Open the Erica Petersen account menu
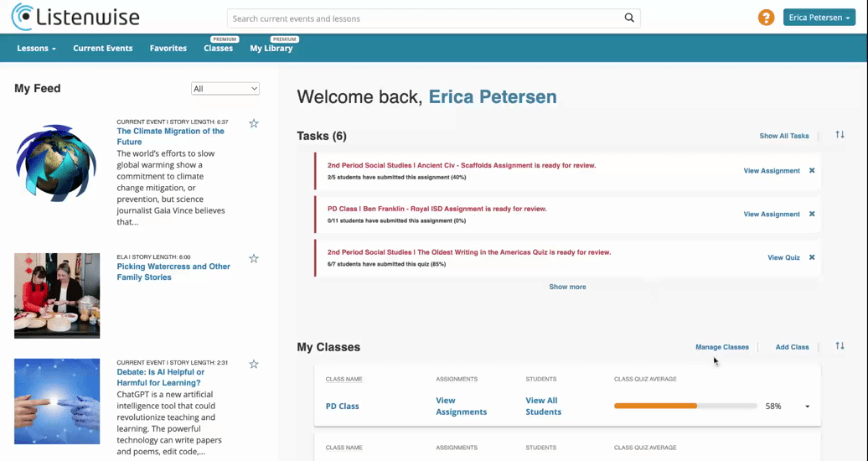The height and width of the screenshot is (461, 868). [819, 18]
